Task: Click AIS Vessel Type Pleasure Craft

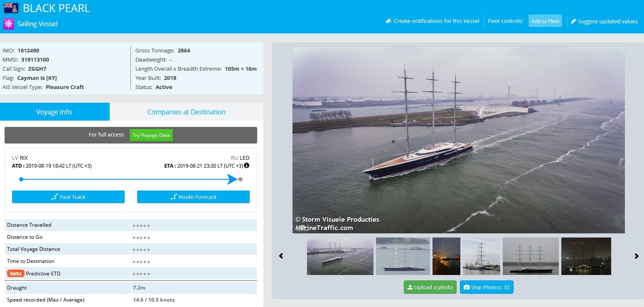Action: click(65, 87)
